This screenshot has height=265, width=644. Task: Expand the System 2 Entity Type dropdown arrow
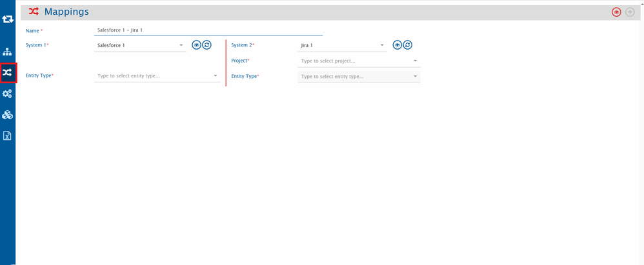point(415,76)
